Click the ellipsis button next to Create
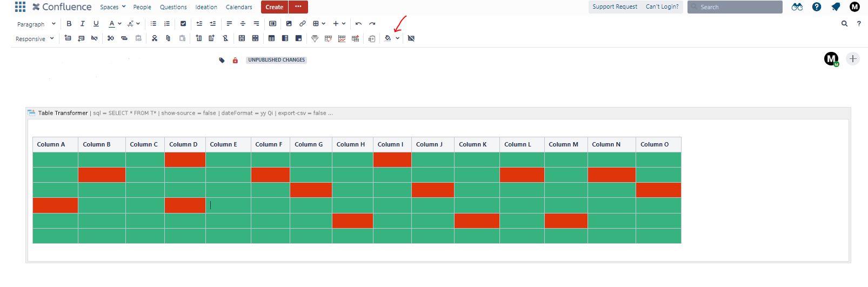Viewport: 868px width, 287px height. (x=298, y=7)
